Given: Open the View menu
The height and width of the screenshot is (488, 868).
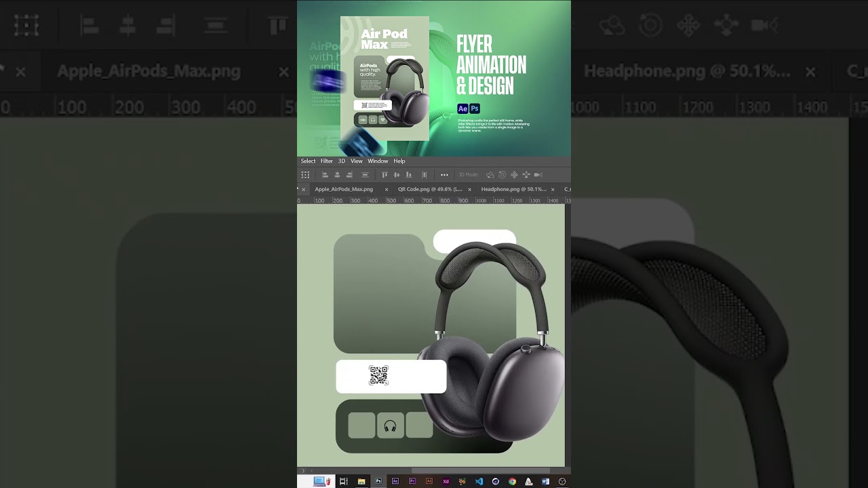Looking at the screenshot, I should point(356,161).
